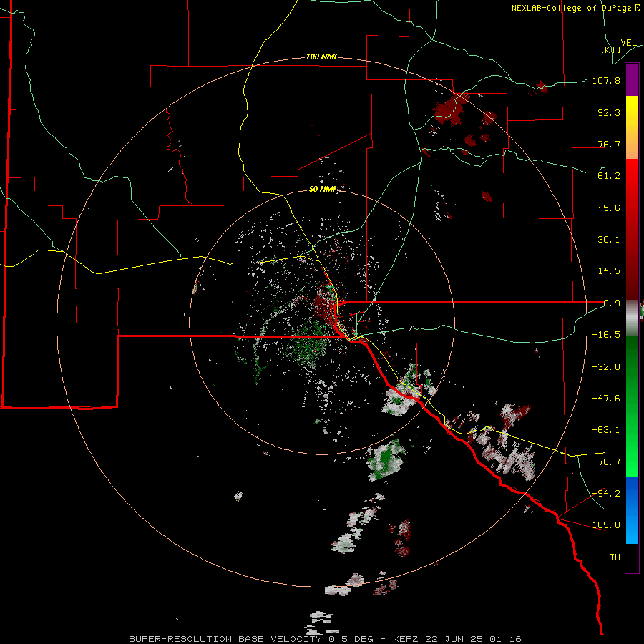Pick the purple segment of the color bar
This screenshot has width=644, height=644.
632,80
